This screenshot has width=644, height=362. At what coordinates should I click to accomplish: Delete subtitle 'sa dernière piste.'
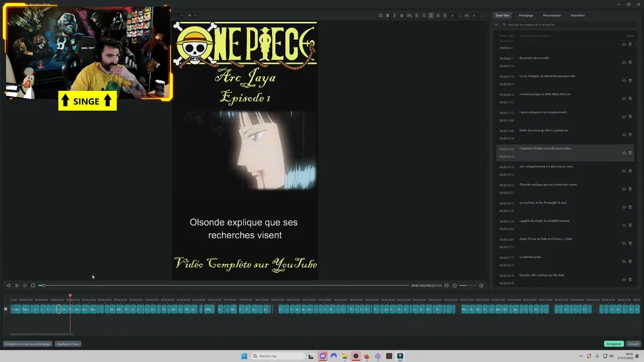click(630, 261)
